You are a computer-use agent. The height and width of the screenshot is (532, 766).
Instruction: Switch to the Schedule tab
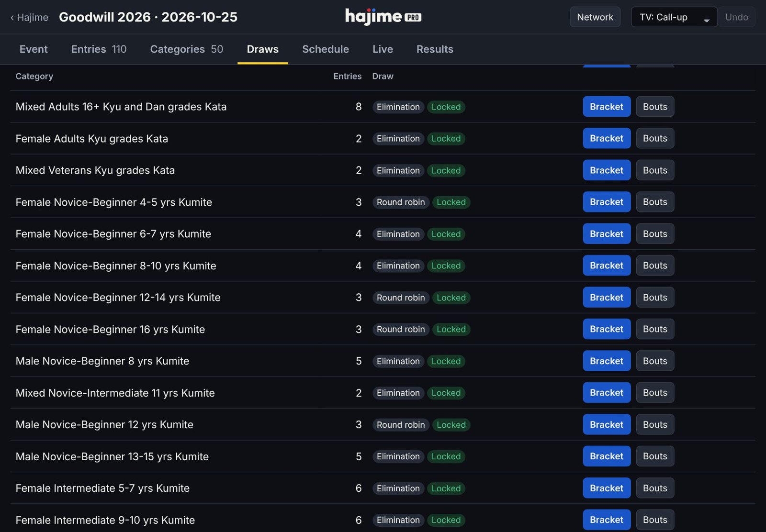326,49
